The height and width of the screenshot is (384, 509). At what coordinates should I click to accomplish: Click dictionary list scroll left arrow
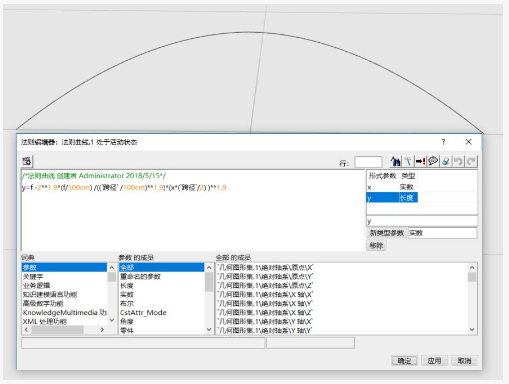tap(27, 330)
